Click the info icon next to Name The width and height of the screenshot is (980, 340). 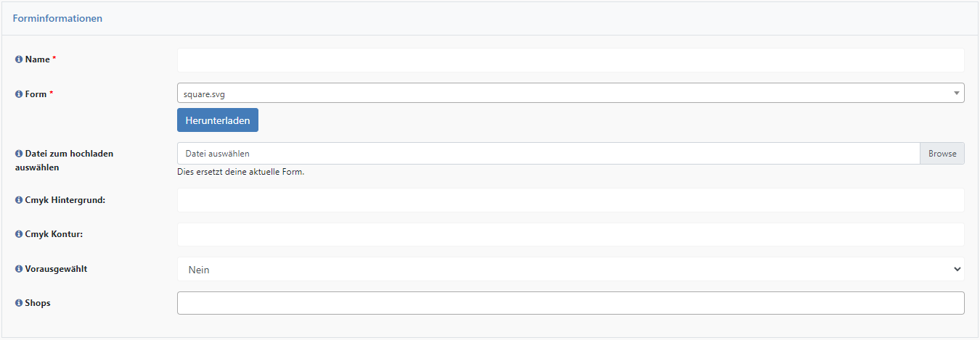19,59
